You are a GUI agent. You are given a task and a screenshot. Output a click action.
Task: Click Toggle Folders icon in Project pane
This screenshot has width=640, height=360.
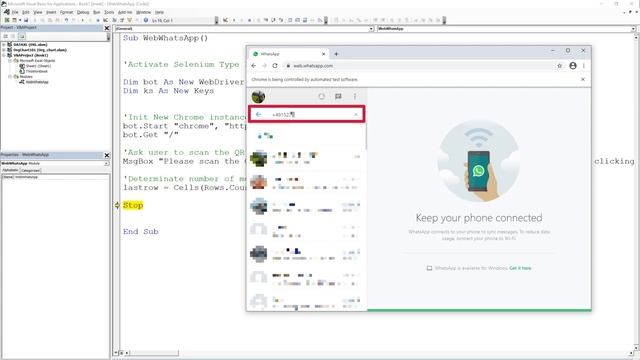coord(21,36)
